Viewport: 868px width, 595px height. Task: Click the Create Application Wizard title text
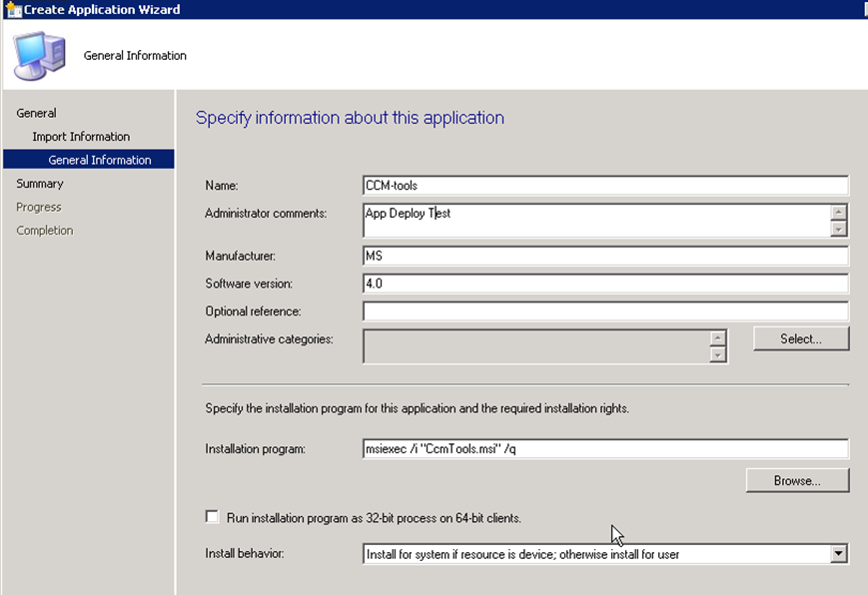click(102, 9)
